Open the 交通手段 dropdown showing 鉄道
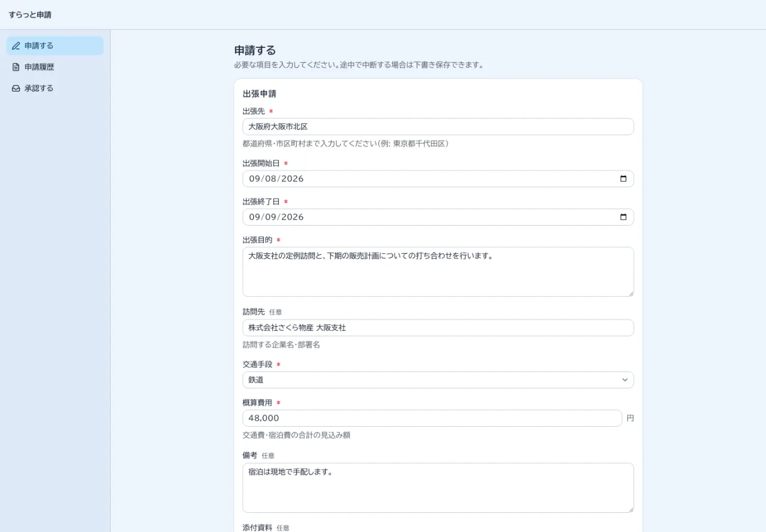Image resolution: width=766 pixels, height=532 pixels. point(438,380)
